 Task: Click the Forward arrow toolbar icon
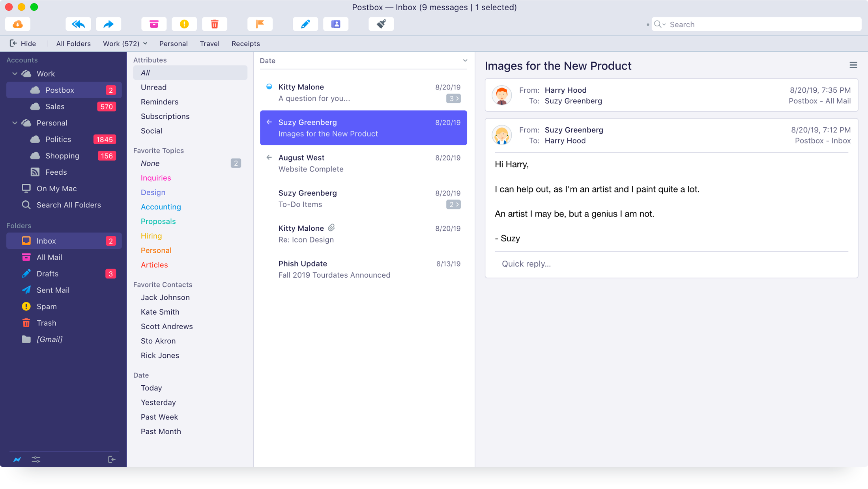click(x=108, y=24)
